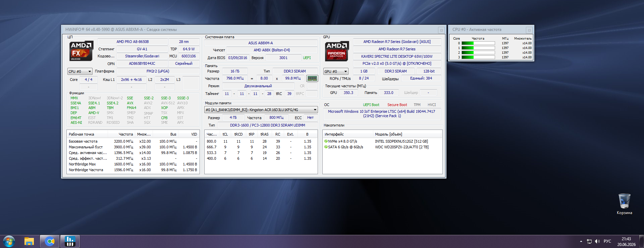Click the Модель [объём] column header

pos(408,134)
